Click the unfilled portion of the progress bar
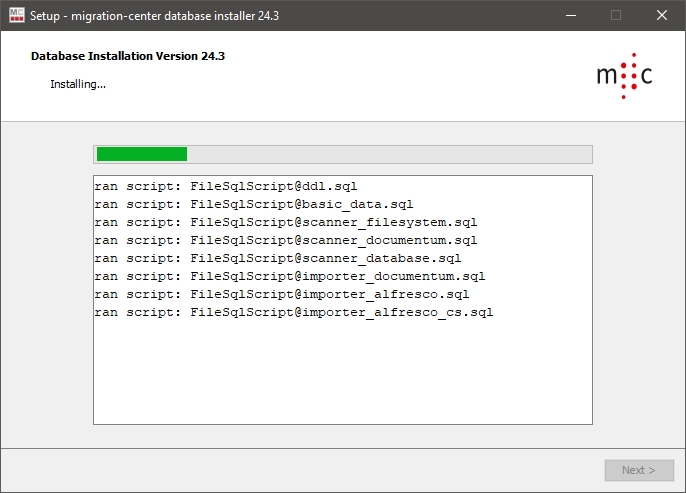 click(389, 154)
